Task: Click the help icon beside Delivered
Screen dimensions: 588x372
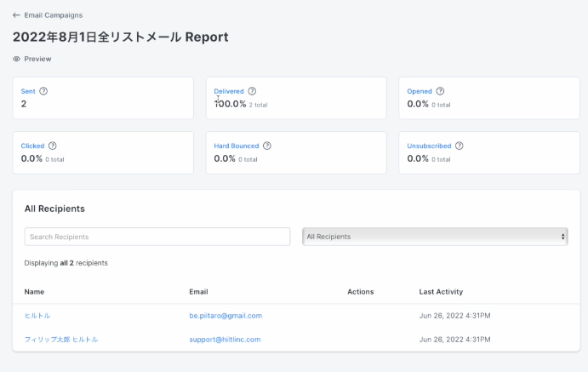Action: (252, 91)
